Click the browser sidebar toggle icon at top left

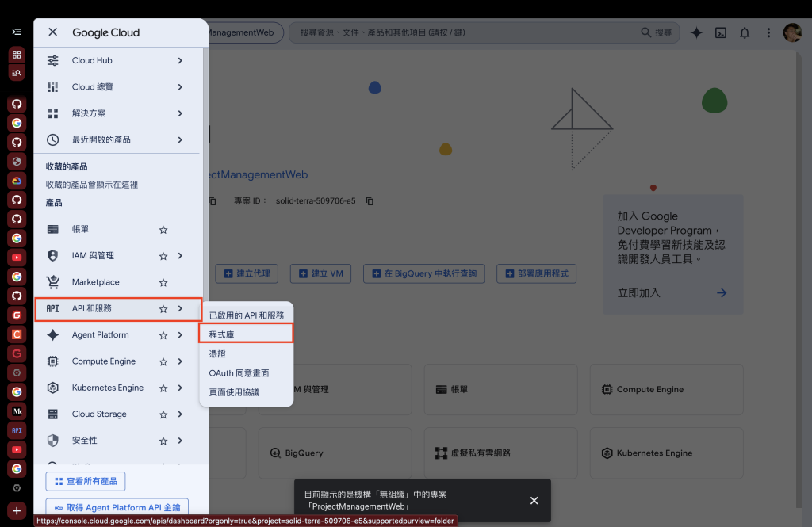(17, 32)
